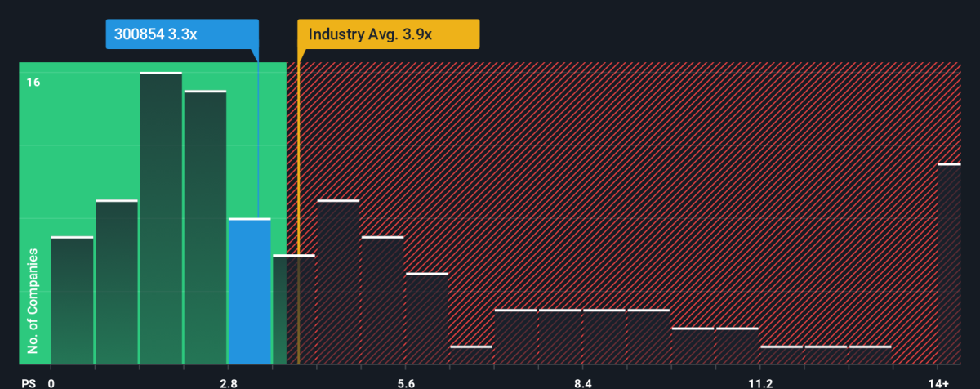Click the axis label 14+
Screen dimensions: 980x389
click(x=938, y=383)
